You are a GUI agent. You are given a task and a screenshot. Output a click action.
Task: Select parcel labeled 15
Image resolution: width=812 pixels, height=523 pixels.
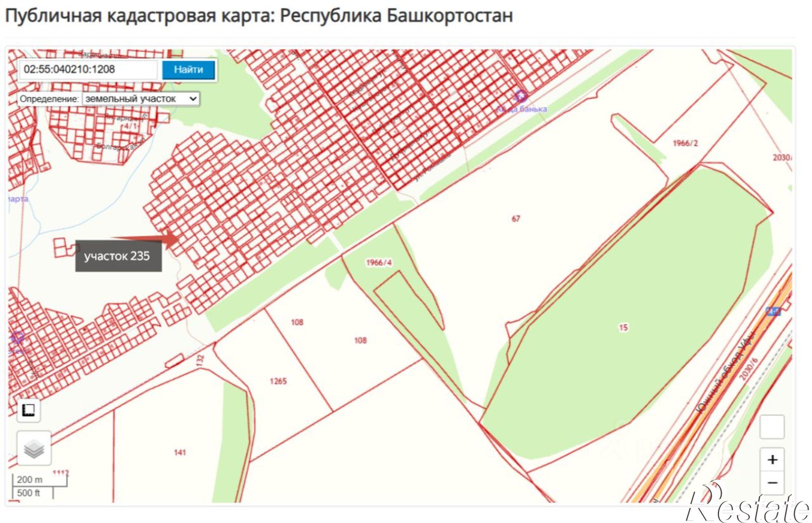pos(623,327)
